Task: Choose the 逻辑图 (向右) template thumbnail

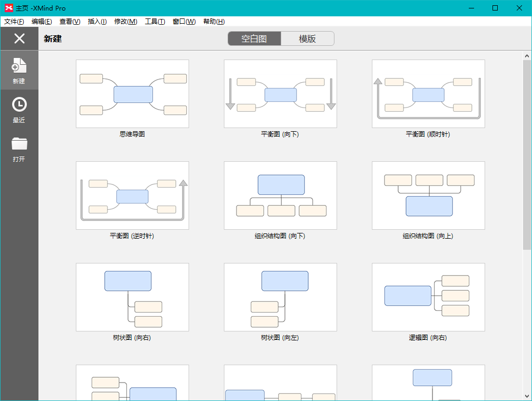Action: tap(428, 297)
